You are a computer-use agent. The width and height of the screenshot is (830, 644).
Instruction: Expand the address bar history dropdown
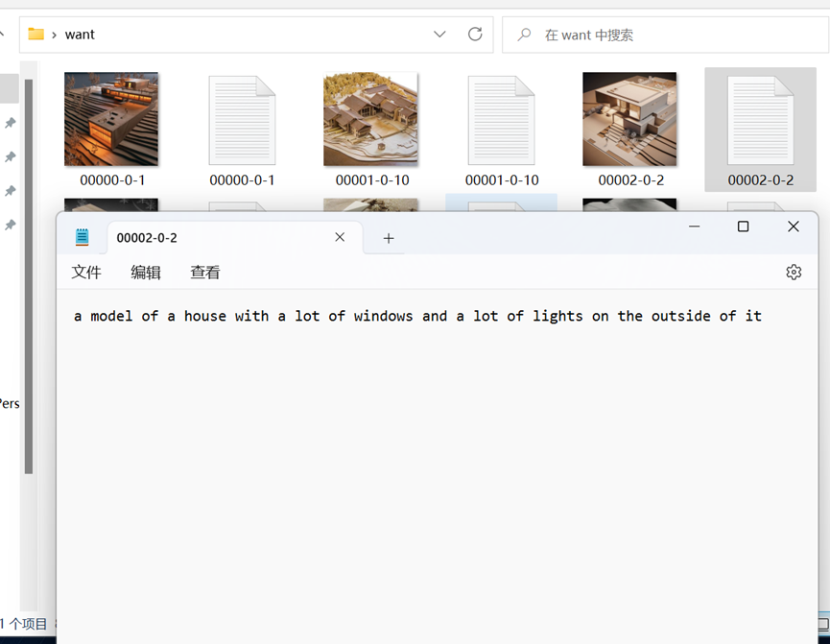click(x=439, y=35)
